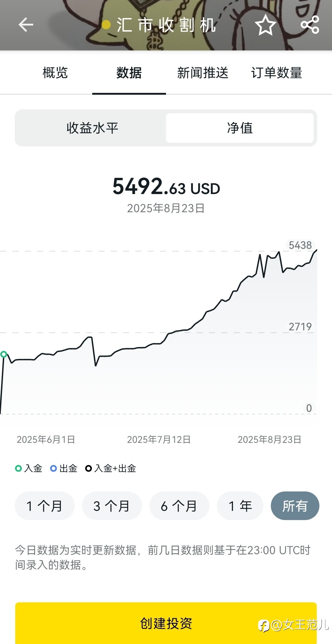The image size is (332, 644).
Task: Favorite strategy with the star icon
Action: coord(266,25)
